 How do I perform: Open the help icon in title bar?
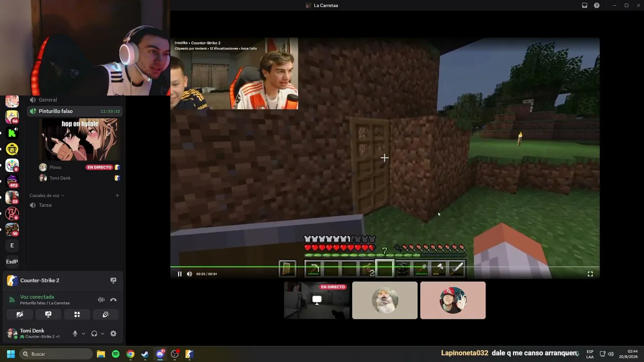(x=597, y=6)
